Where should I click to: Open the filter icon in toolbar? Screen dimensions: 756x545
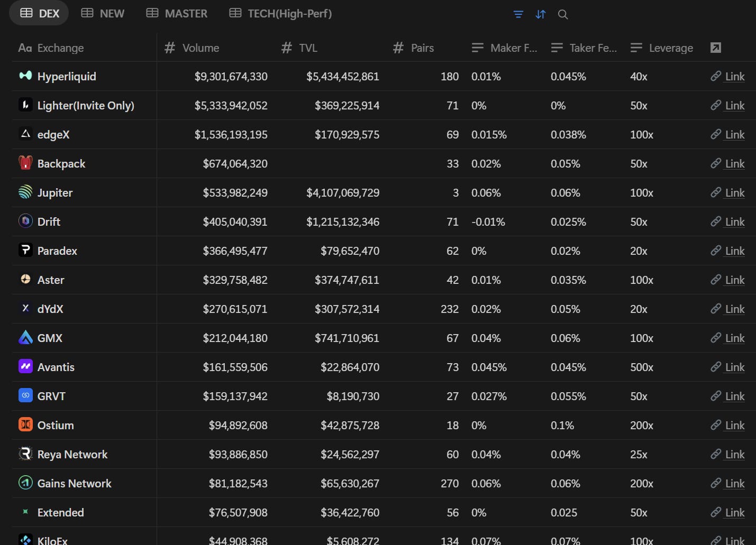518,14
